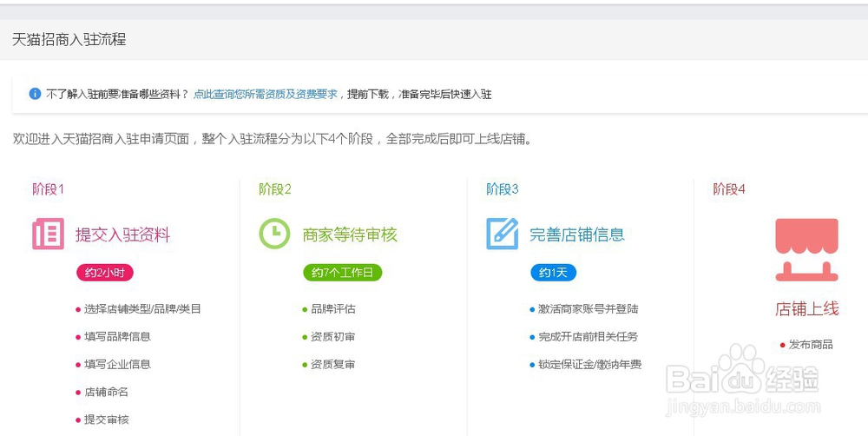Click the 提交入驻资料 heading
The width and height of the screenshot is (868, 436).
123,235
